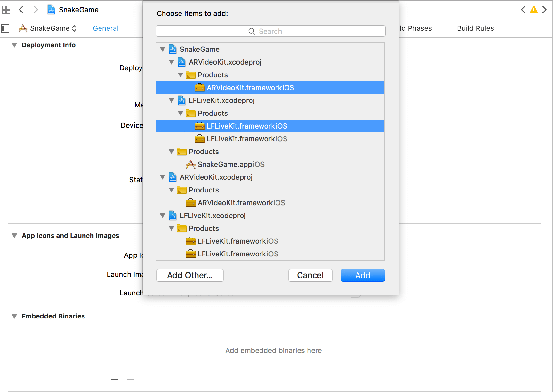Click the yellow warning triangle icon
Image resolution: width=553 pixels, height=392 pixels.
533,10
